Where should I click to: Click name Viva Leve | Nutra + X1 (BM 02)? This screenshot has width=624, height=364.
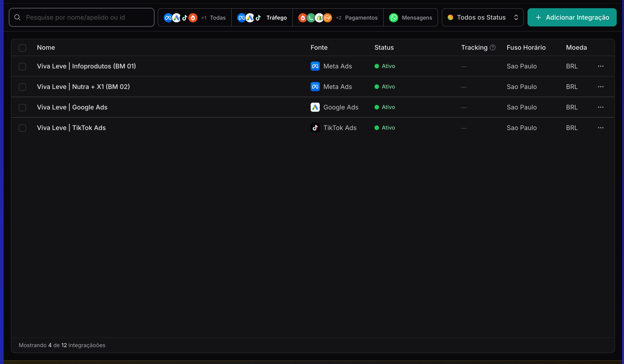83,87
